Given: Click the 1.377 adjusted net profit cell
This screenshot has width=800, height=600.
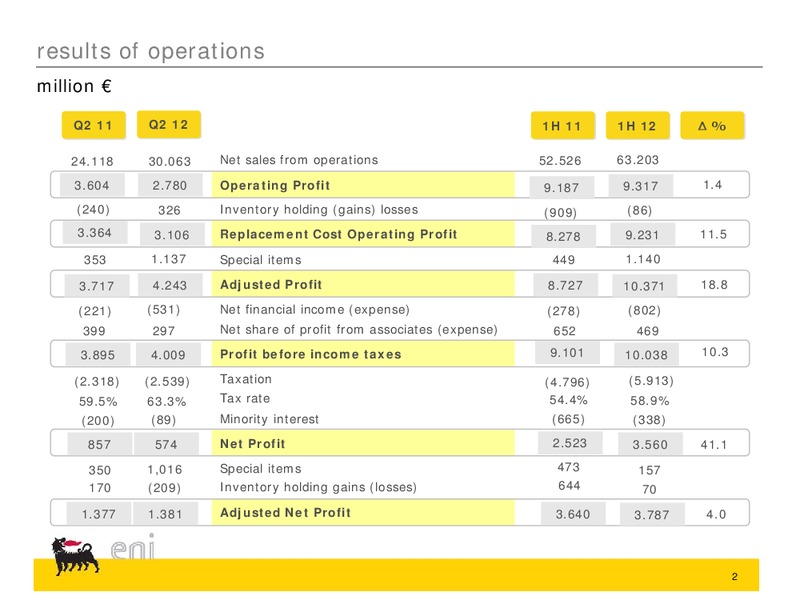Looking at the screenshot, I should tap(99, 514).
